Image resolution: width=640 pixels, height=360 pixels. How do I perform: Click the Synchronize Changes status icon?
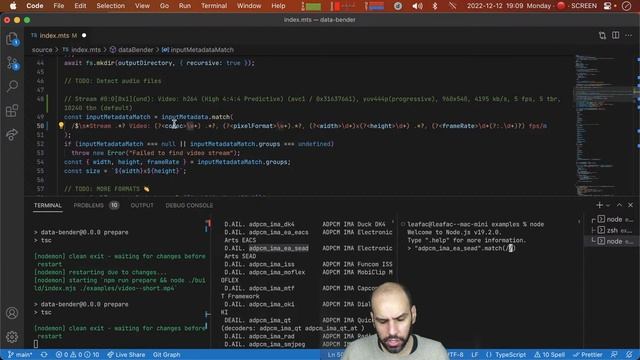(x=44, y=355)
